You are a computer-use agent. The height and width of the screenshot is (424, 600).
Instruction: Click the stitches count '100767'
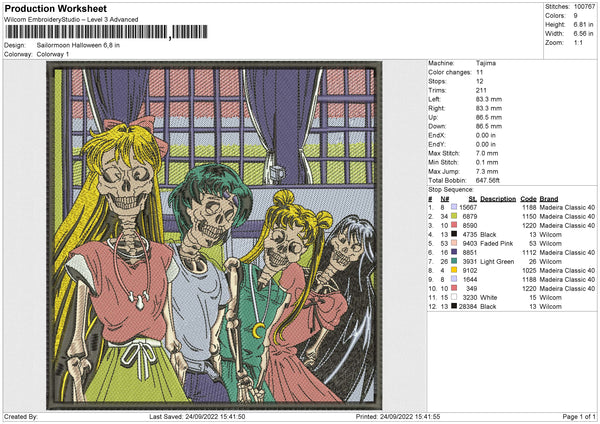(584, 7)
